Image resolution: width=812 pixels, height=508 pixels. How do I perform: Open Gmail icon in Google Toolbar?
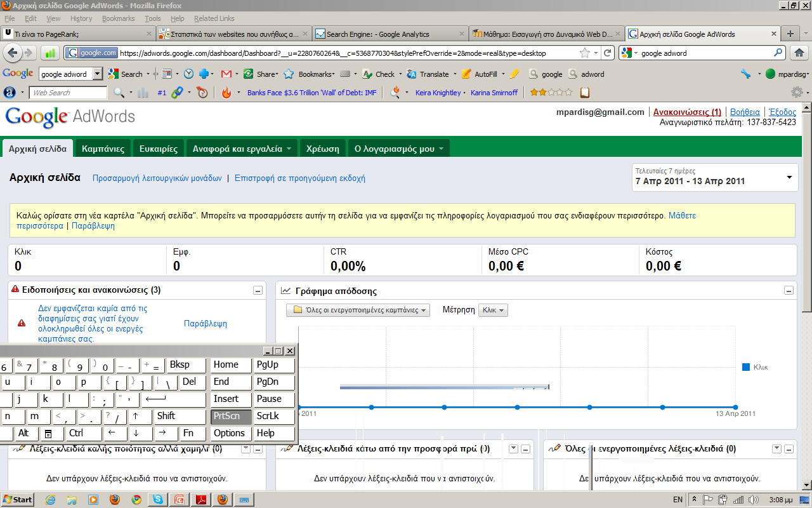(x=225, y=74)
